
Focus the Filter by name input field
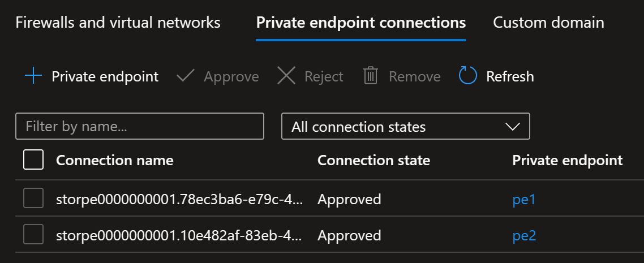coord(140,126)
